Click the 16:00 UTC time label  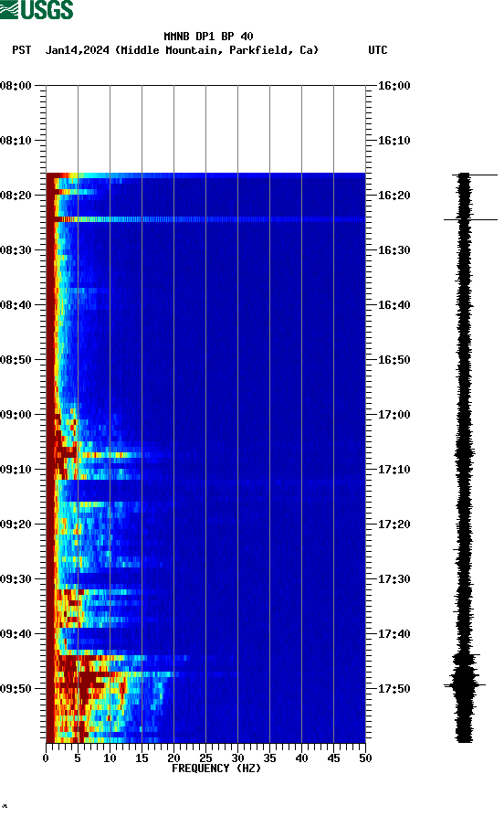click(394, 85)
